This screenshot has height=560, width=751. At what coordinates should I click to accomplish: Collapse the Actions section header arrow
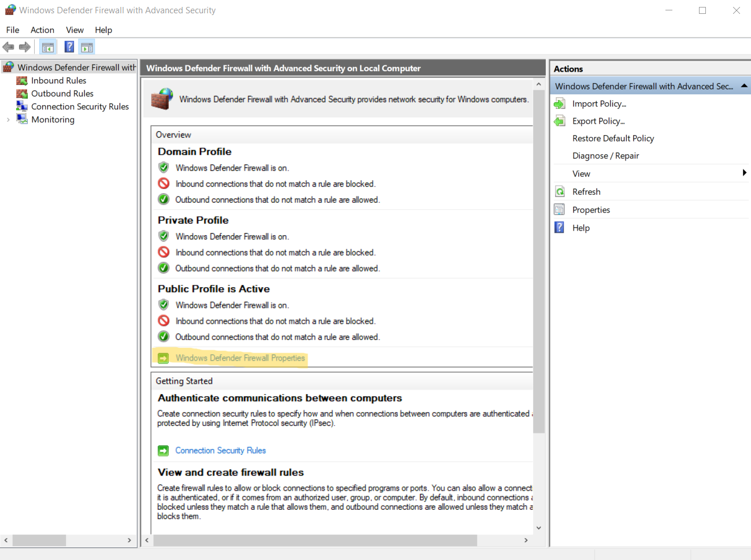[744, 86]
